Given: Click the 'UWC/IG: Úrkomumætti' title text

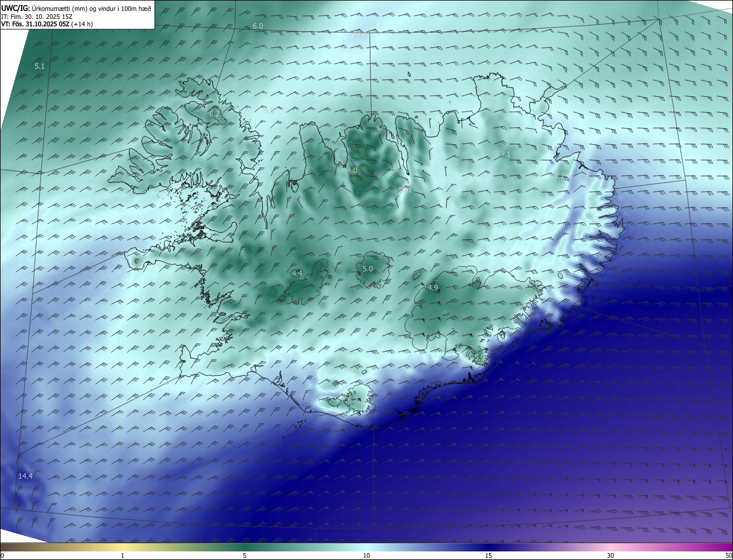Looking at the screenshot, I should click(76, 8).
